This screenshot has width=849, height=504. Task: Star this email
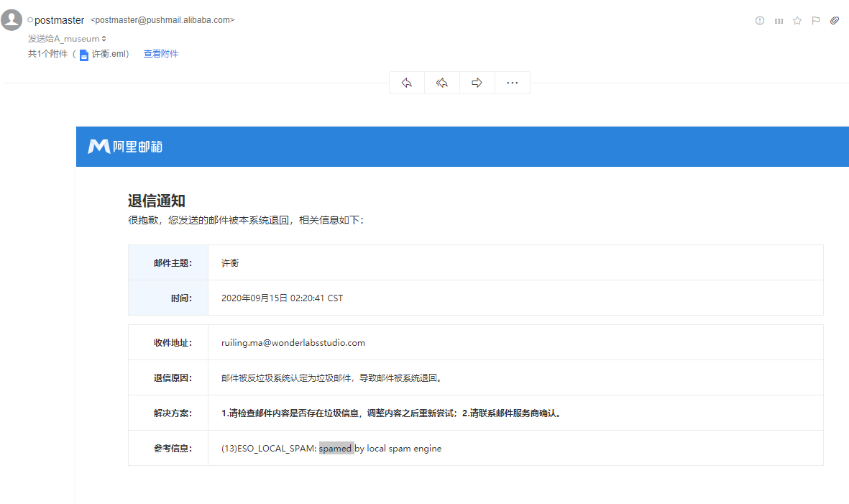797,21
